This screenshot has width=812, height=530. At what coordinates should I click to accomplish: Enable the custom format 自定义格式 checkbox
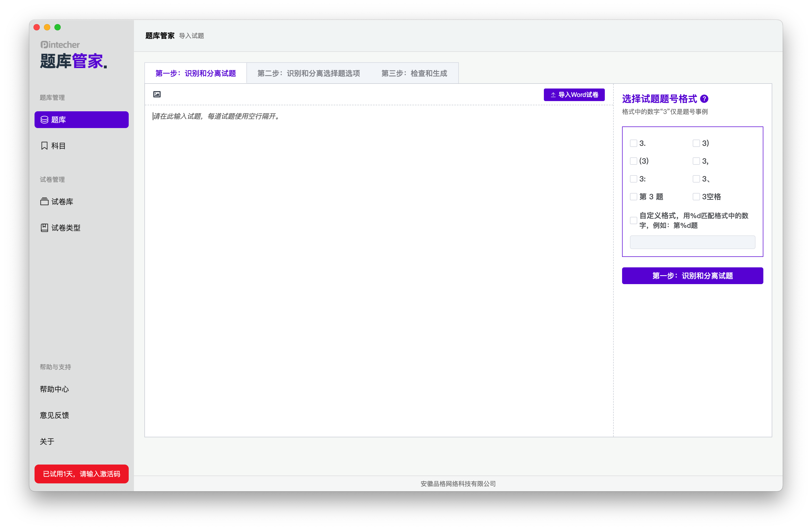point(633,220)
